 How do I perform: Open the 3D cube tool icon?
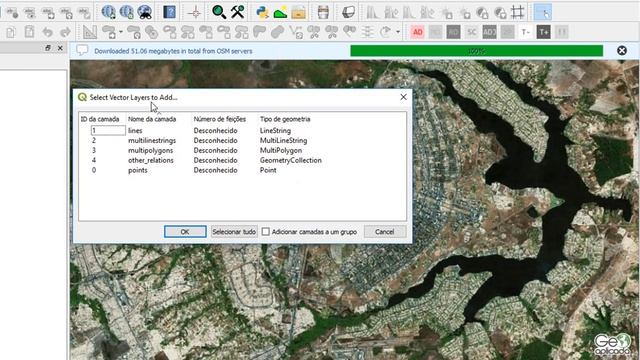[348, 12]
